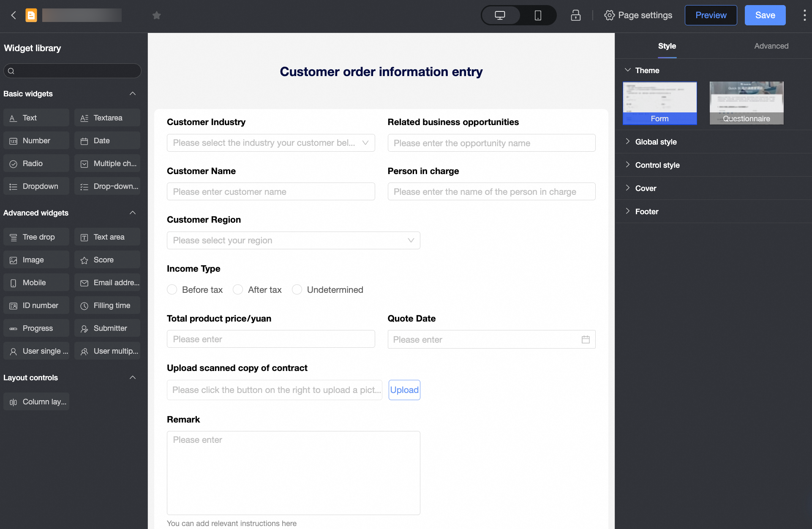Click the Upload button

tap(404, 390)
